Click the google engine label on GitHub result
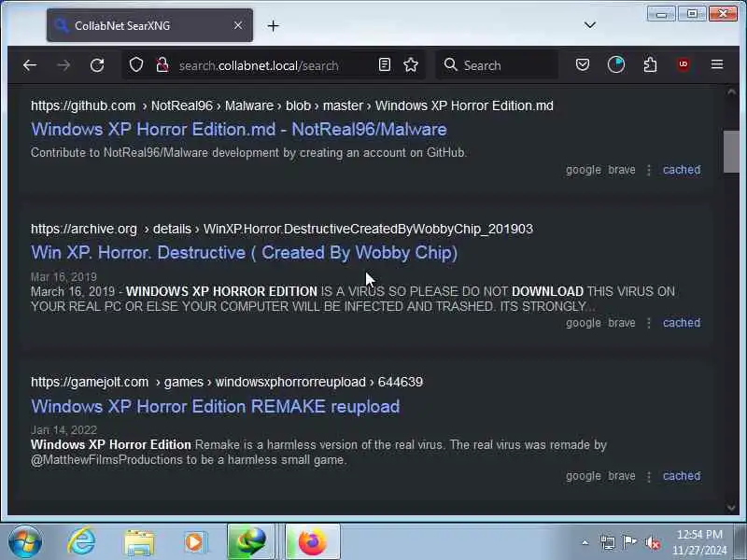Viewport: 747px width, 560px height. click(584, 170)
